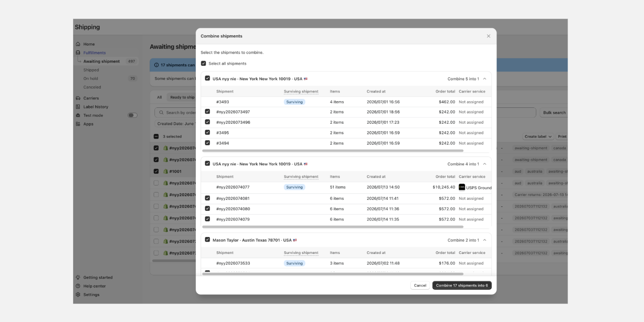Image resolution: width=644 pixels, height=322 pixels.
Task: Click Combine 17 shipments into 6
Action: [462, 285]
